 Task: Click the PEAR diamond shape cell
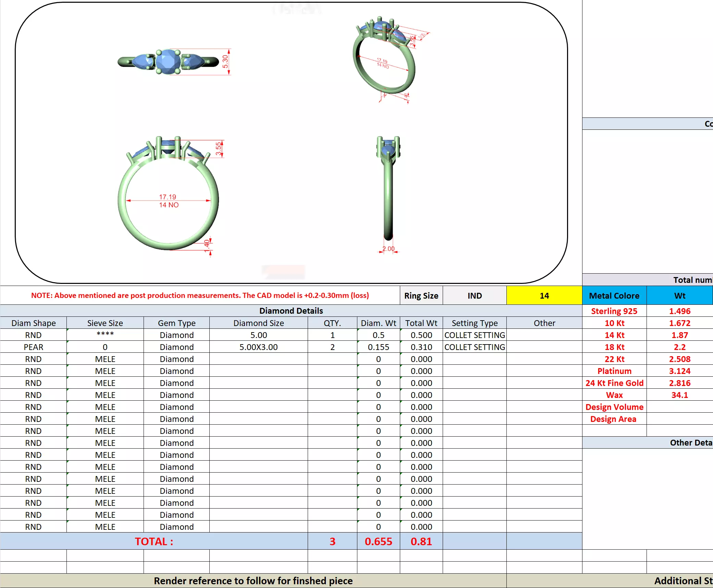[33, 347]
